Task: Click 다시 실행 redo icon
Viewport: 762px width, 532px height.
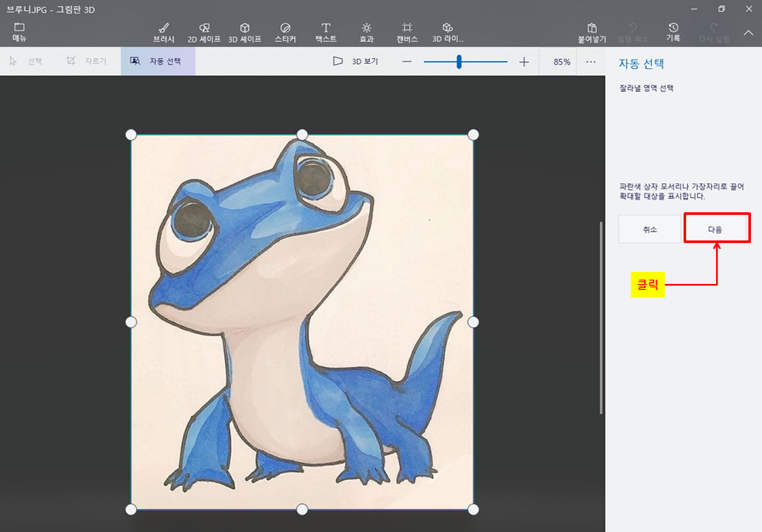Action: coord(714,32)
